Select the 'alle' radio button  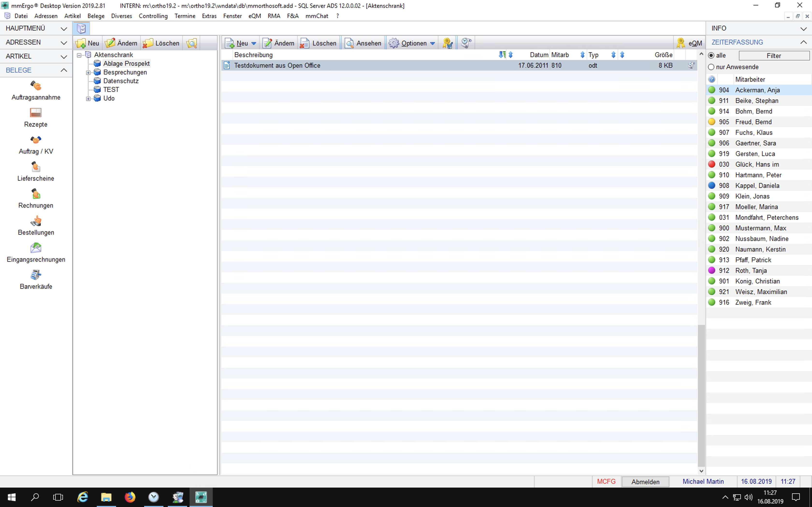tap(711, 56)
